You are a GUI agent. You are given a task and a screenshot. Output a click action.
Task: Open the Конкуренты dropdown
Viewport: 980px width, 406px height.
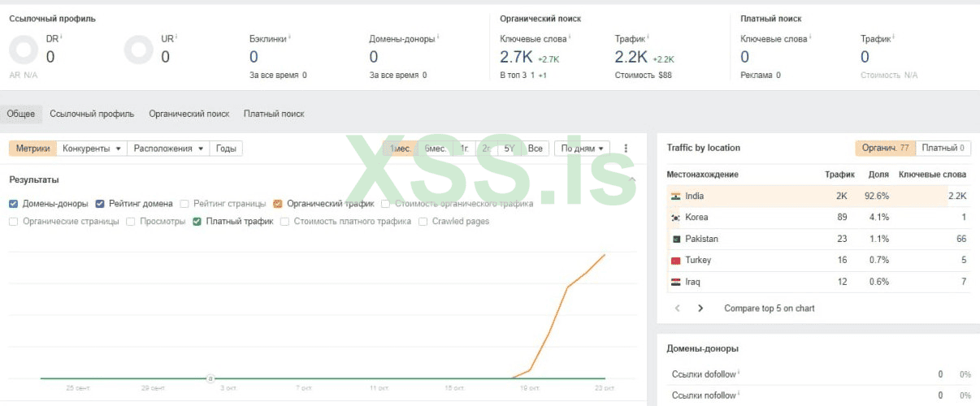click(x=92, y=149)
